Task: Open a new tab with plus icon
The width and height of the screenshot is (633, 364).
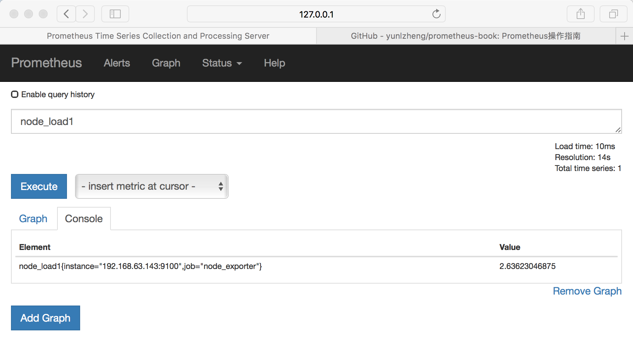Action: [x=625, y=36]
